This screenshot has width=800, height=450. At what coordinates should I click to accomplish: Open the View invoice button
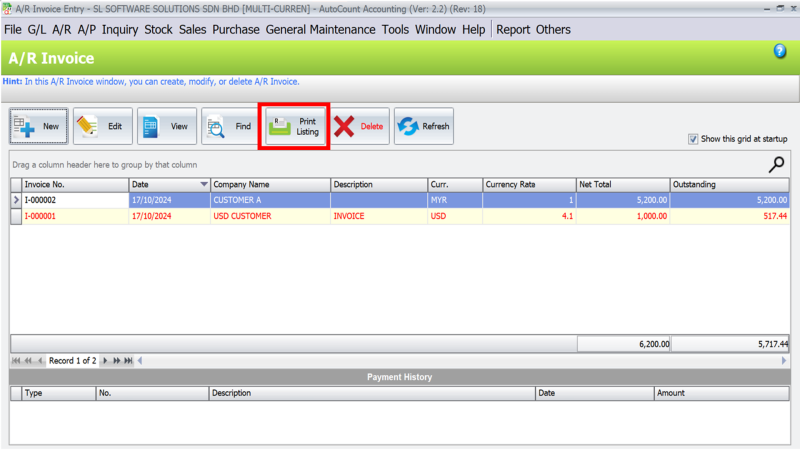pos(167,126)
